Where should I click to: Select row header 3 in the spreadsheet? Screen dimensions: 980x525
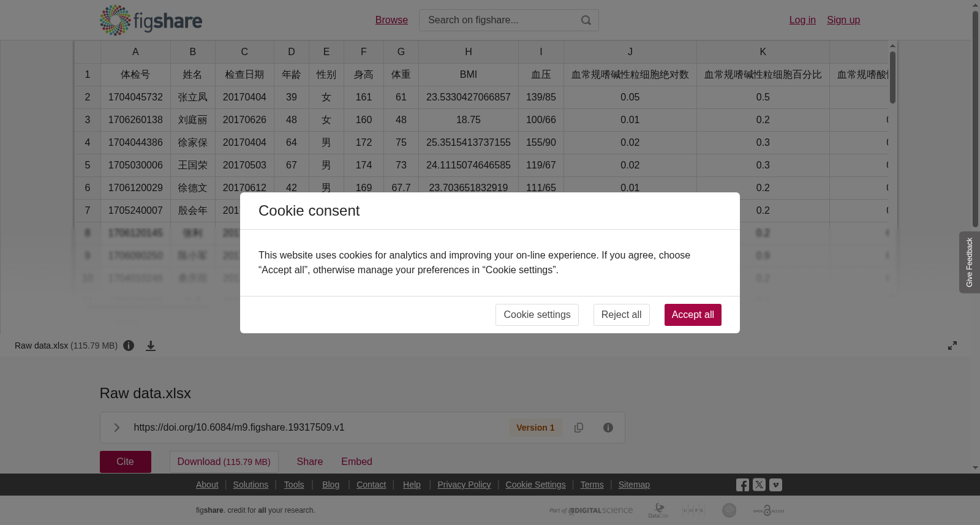click(88, 120)
